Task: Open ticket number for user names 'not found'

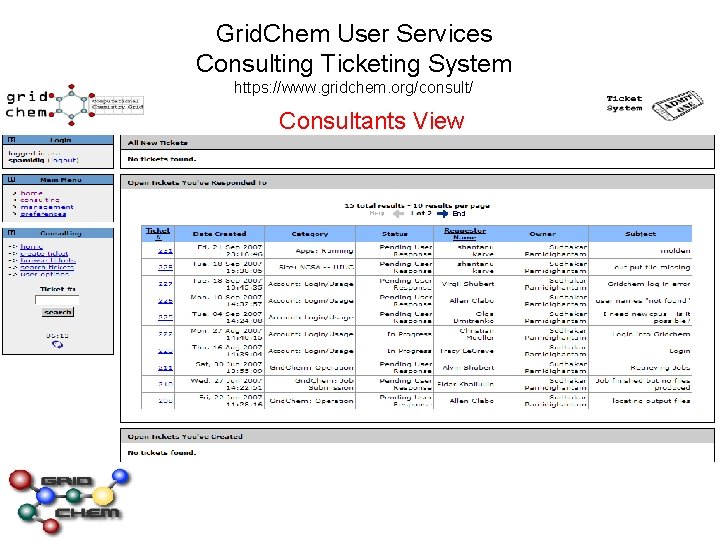Action: (x=165, y=301)
